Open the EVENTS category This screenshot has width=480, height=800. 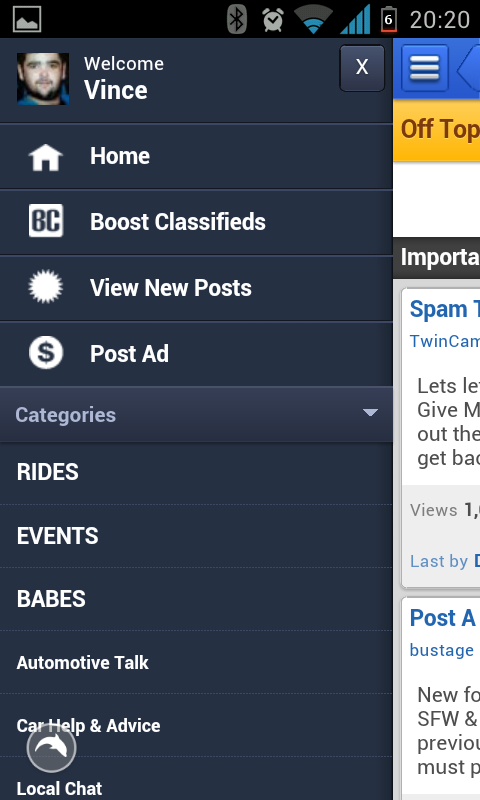196,536
